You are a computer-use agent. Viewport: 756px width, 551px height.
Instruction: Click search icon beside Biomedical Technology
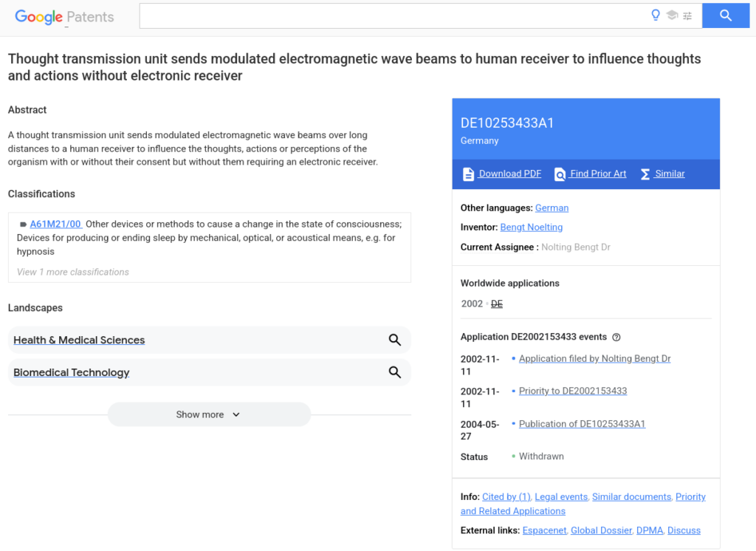click(x=395, y=372)
